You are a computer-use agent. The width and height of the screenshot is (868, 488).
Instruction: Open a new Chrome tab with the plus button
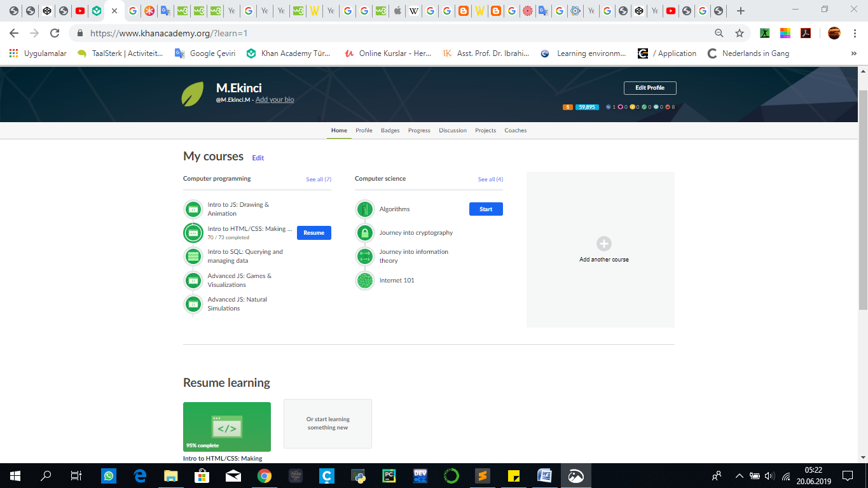(740, 11)
